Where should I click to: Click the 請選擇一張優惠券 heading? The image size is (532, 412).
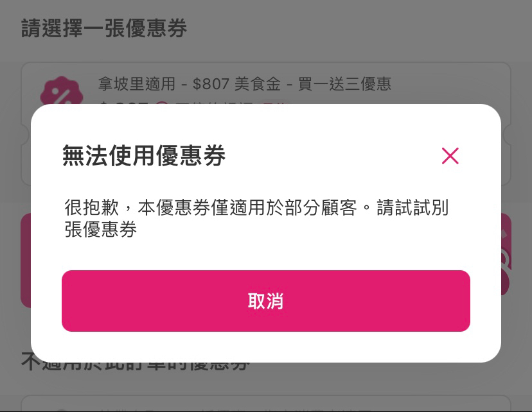click(104, 28)
